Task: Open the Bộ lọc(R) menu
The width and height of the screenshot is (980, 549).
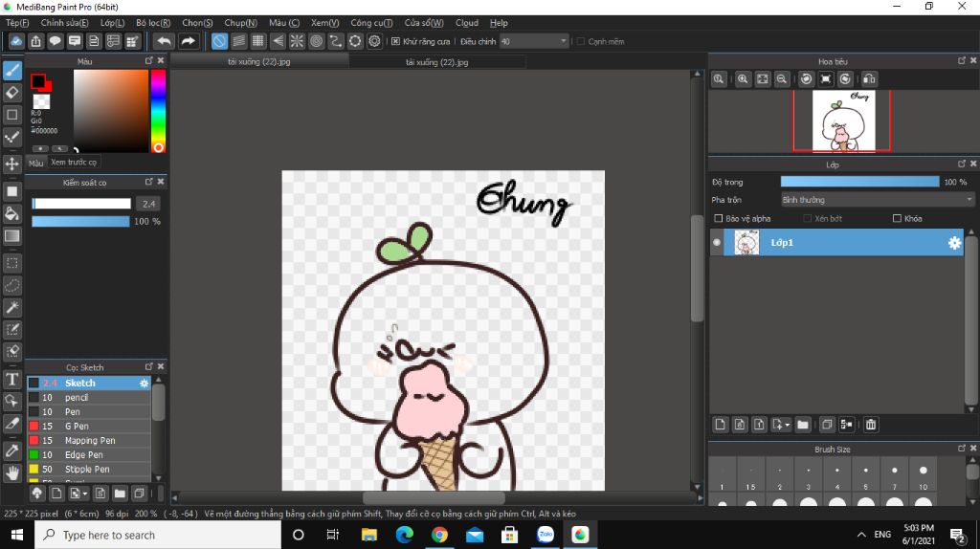Action: 153,23
